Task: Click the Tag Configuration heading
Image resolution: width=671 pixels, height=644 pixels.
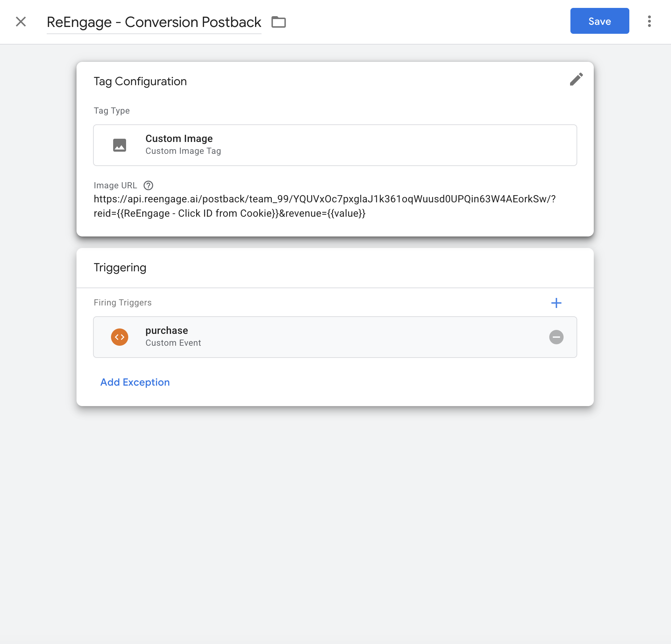Action: (x=140, y=82)
